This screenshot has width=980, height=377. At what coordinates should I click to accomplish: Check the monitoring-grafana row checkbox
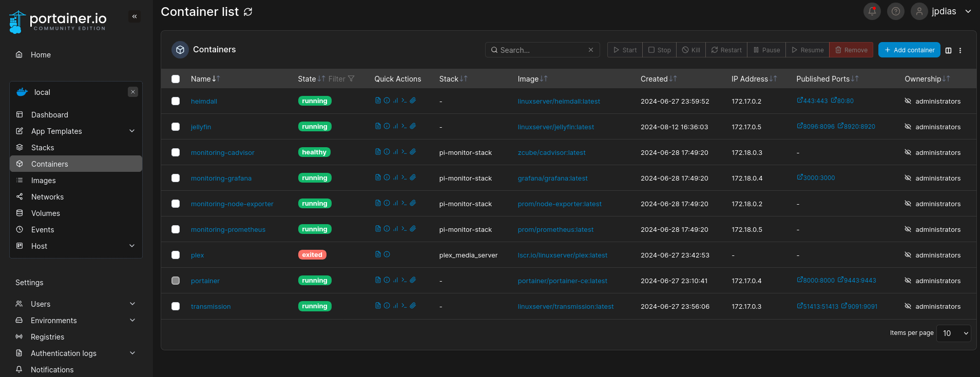tap(176, 178)
